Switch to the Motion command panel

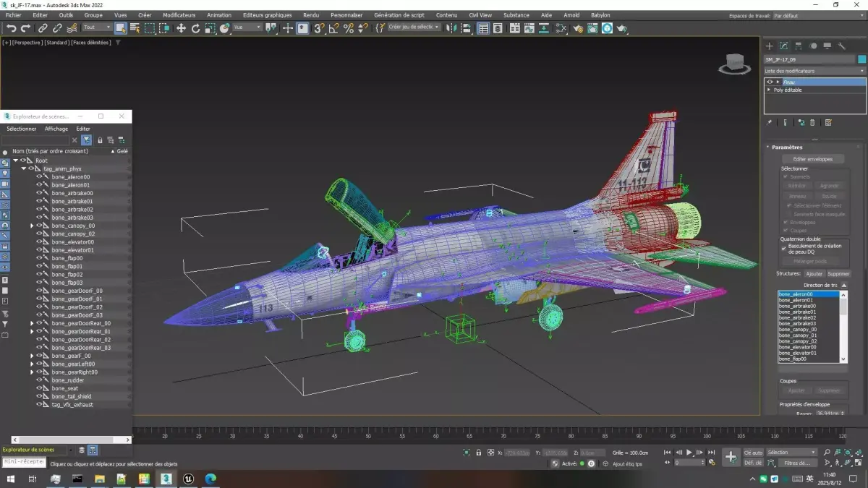tap(813, 46)
